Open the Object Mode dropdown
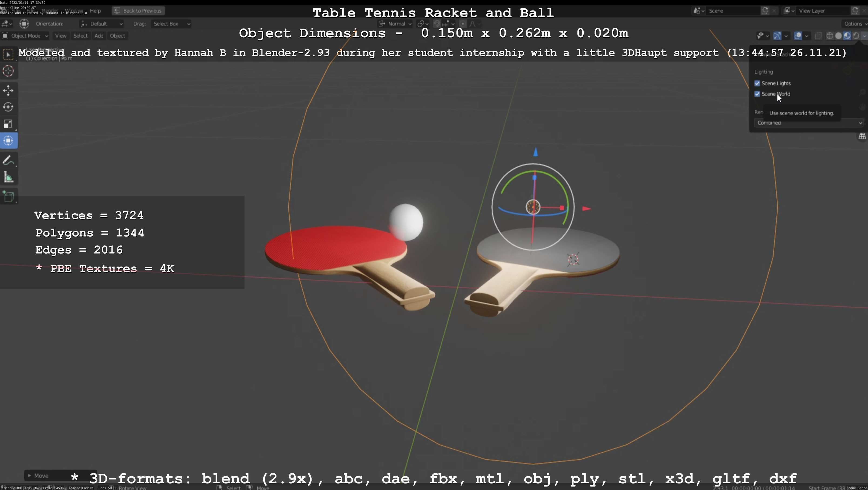Viewport: 868px width, 490px height. coord(25,36)
